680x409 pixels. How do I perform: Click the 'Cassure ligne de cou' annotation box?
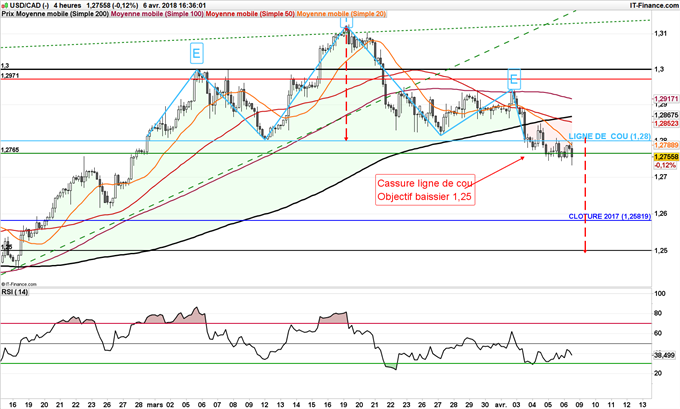pyautogui.click(x=425, y=190)
